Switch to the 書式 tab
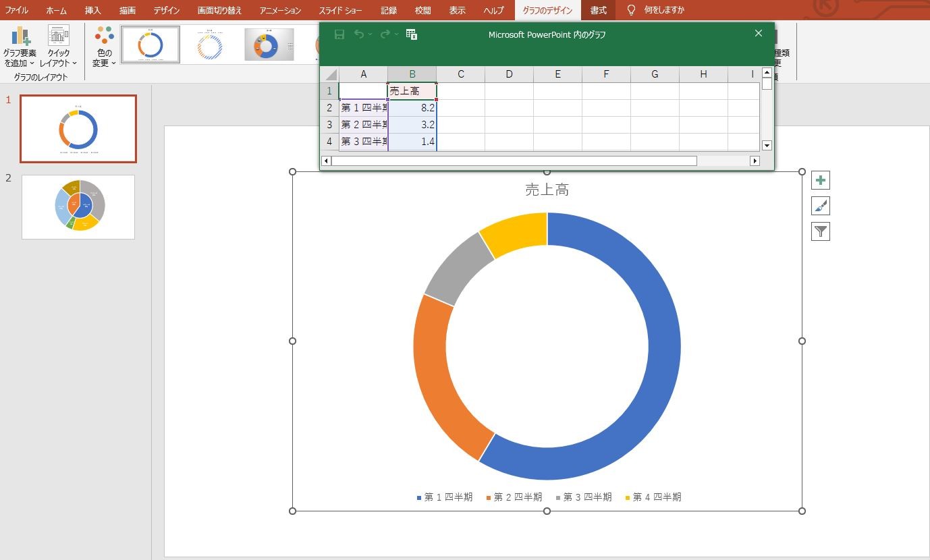This screenshot has width=930, height=560. pyautogui.click(x=599, y=10)
